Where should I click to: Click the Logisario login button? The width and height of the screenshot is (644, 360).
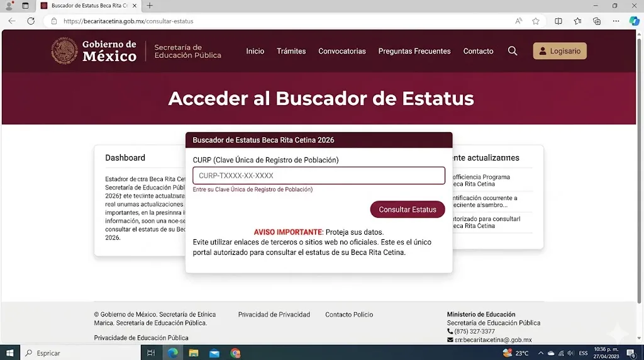tap(560, 51)
